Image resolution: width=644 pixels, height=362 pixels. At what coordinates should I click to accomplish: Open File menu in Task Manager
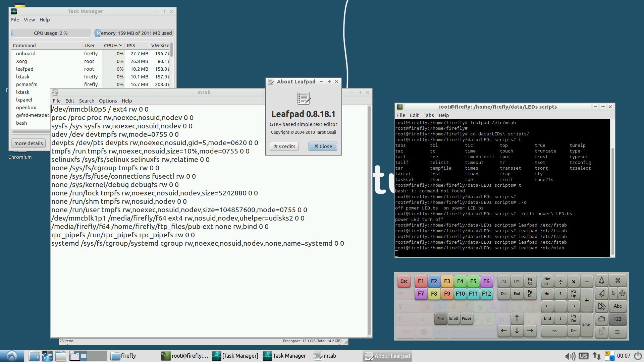tap(15, 20)
